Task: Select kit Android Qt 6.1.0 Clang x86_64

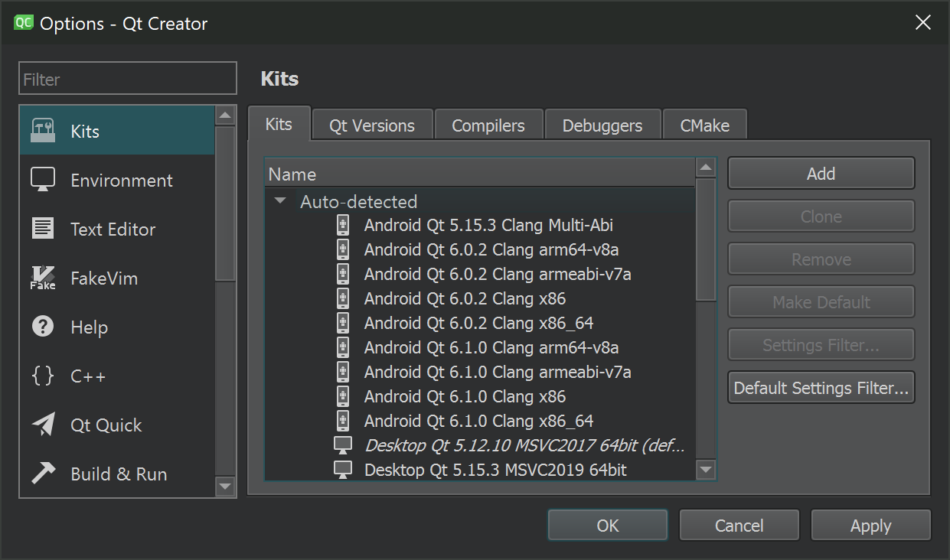Action: tap(480, 421)
